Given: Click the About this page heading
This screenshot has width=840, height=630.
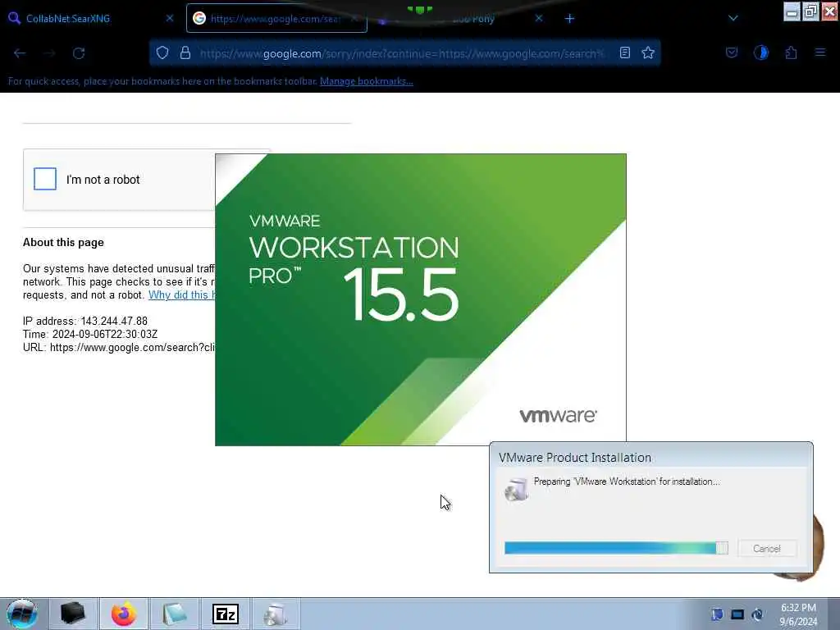Looking at the screenshot, I should 63,242.
